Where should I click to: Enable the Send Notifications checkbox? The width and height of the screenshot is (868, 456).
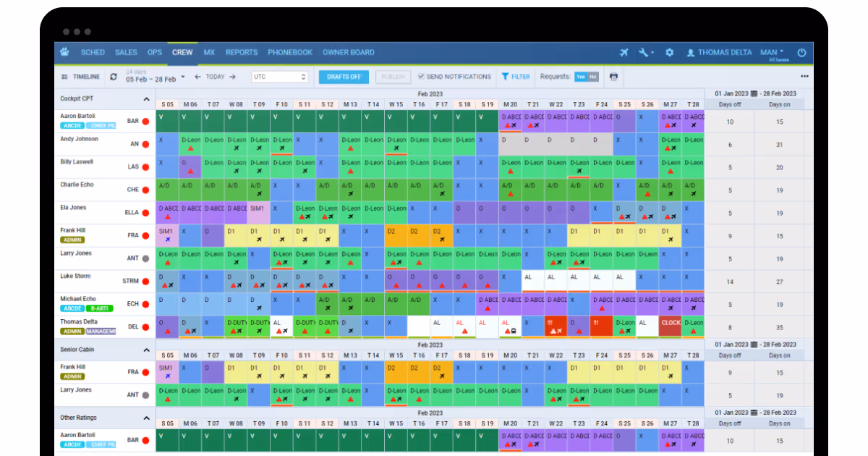click(x=420, y=76)
